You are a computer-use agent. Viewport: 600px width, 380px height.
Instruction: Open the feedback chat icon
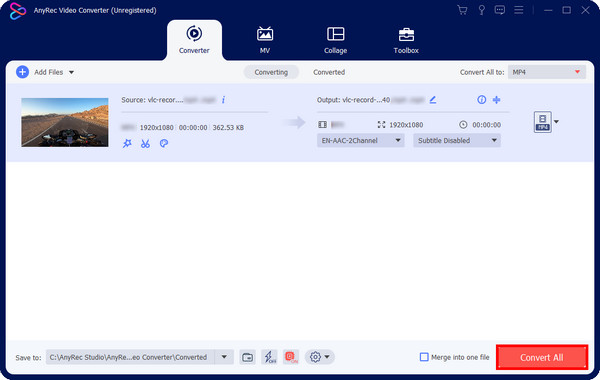(x=499, y=10)
